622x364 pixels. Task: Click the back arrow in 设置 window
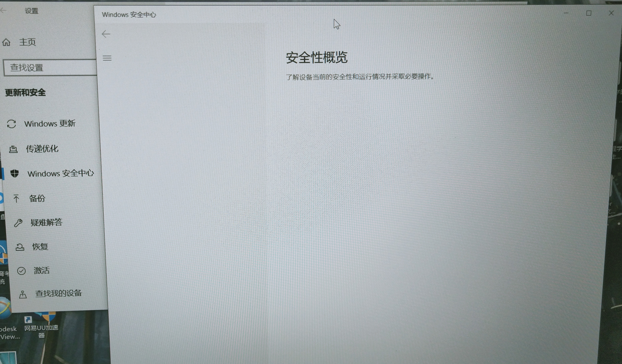[3, 10]
